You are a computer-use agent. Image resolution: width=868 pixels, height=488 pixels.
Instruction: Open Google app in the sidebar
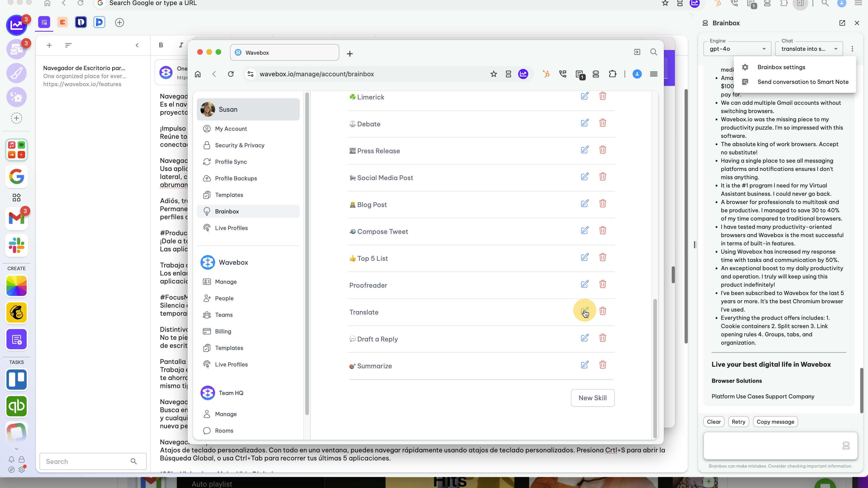click(17, 176)
